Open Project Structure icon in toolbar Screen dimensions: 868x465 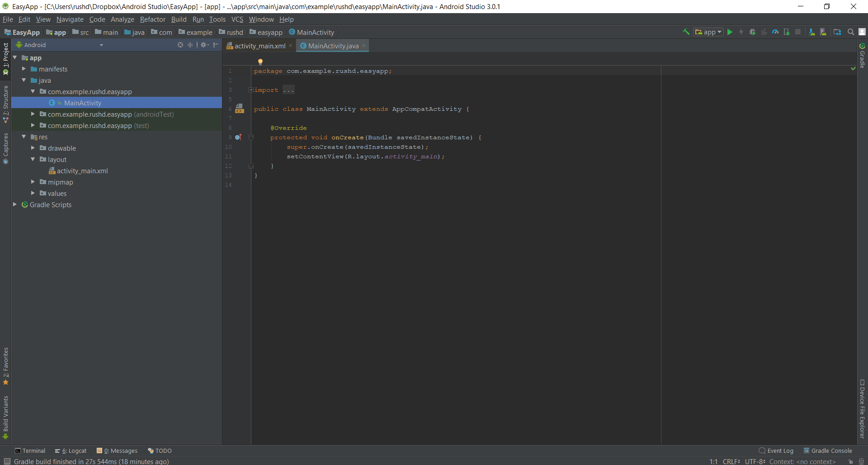click(837, 32)
